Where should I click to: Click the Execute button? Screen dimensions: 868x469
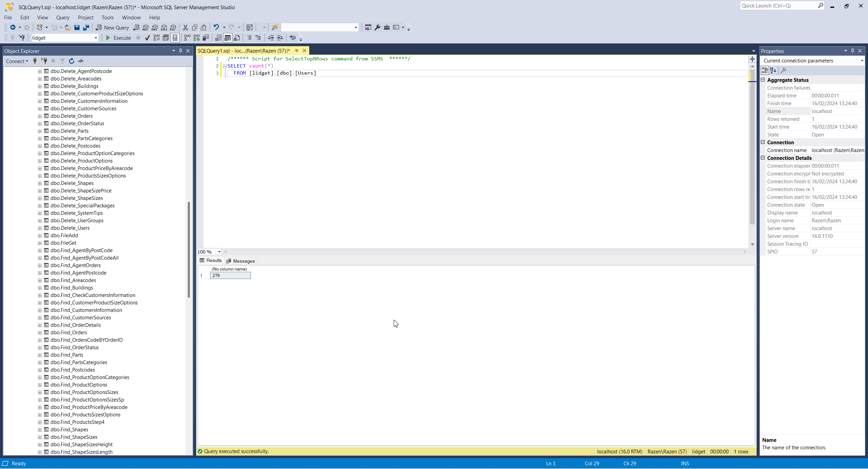(x=118, y=38)
